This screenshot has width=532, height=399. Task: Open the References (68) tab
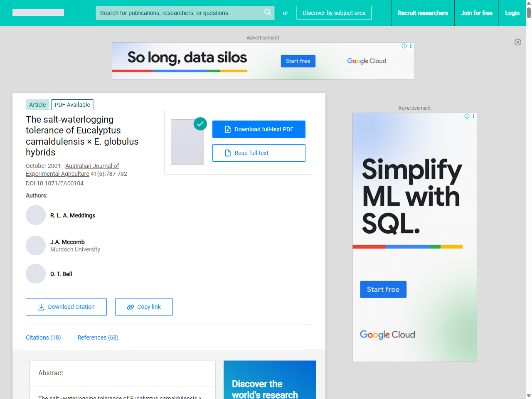tap(98, 337)
